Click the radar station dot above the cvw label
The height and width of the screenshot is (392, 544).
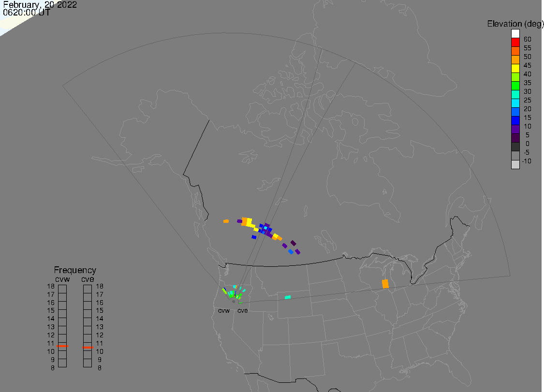234,302
